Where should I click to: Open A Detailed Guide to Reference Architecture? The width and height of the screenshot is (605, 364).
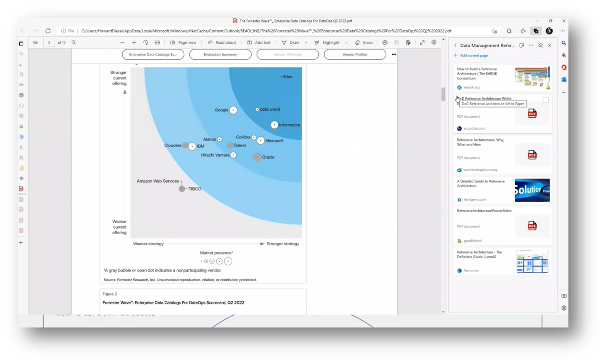click(x=503, y=190)
